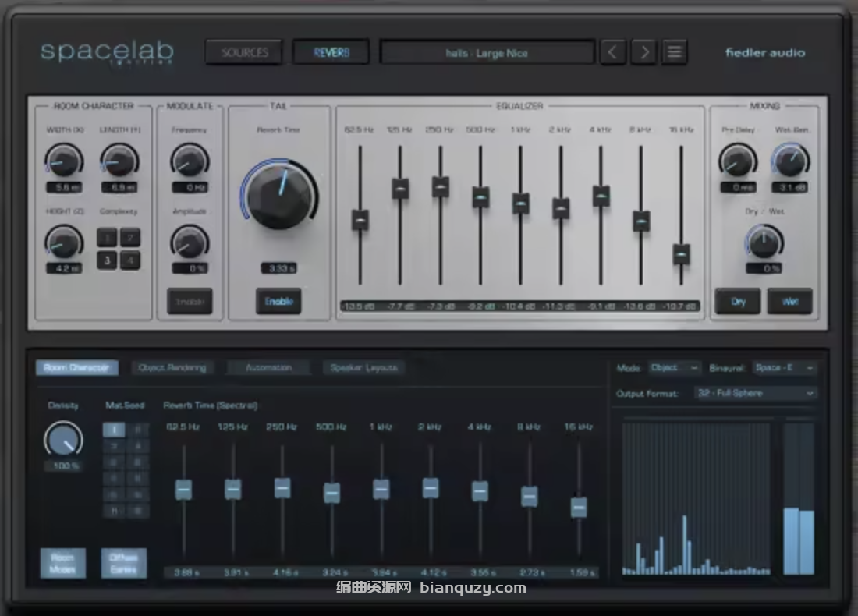The height and width of the screenshot is (616, 858).
Task: Click the Modulate Frequency knob
Action: (189, 161)
